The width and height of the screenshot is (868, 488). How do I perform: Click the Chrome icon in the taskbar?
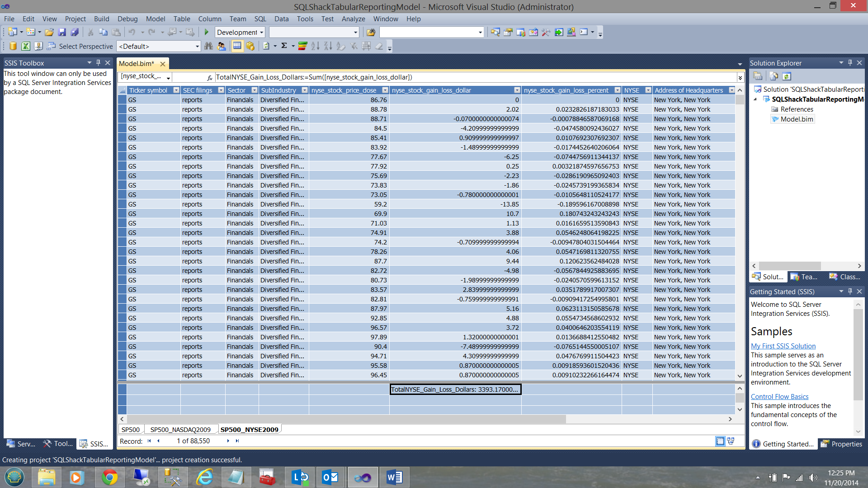[109, 477]
